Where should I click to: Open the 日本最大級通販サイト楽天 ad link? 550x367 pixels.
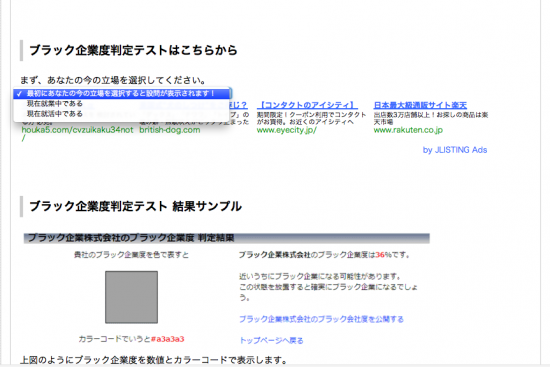[x=420, y=105]
